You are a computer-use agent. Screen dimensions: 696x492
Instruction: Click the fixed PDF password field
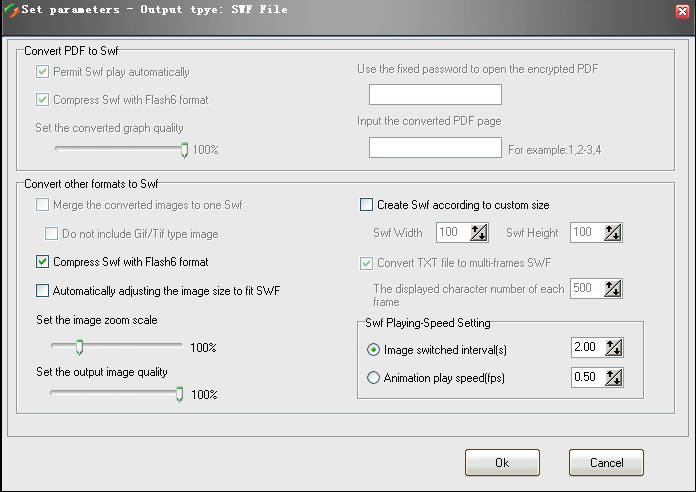pyautogui.click(x=435, y=95)
